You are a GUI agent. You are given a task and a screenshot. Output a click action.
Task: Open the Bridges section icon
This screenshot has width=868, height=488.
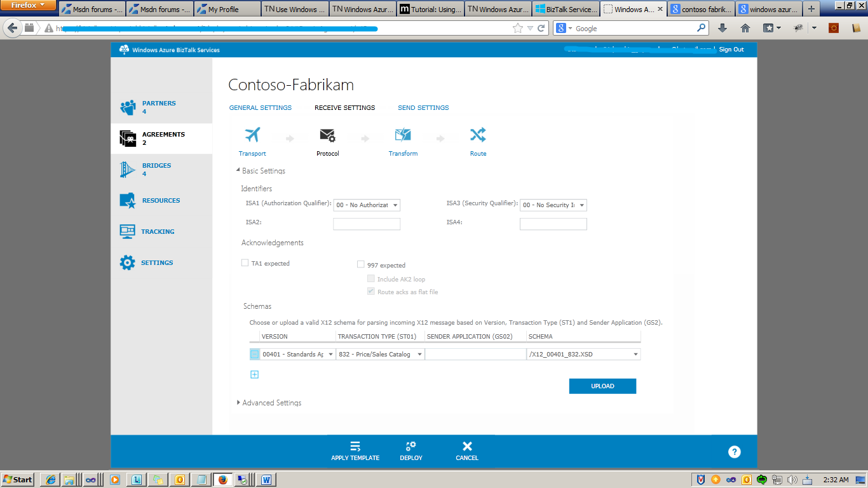[128, 170]
